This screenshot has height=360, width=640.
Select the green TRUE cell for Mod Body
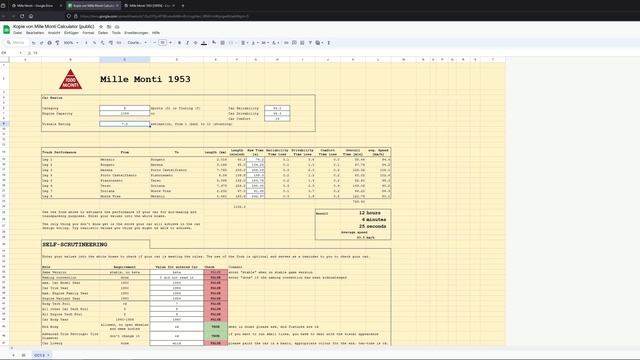click(216, 327)
